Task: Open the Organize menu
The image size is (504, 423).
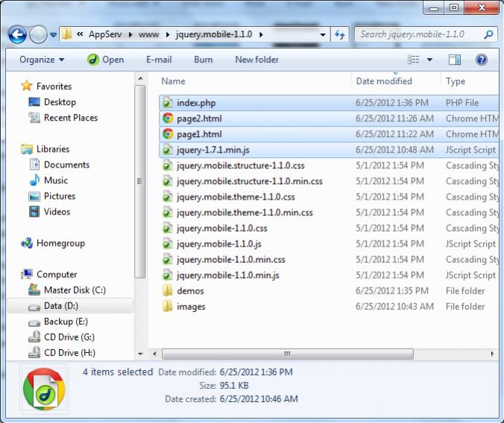Action: 42,60
